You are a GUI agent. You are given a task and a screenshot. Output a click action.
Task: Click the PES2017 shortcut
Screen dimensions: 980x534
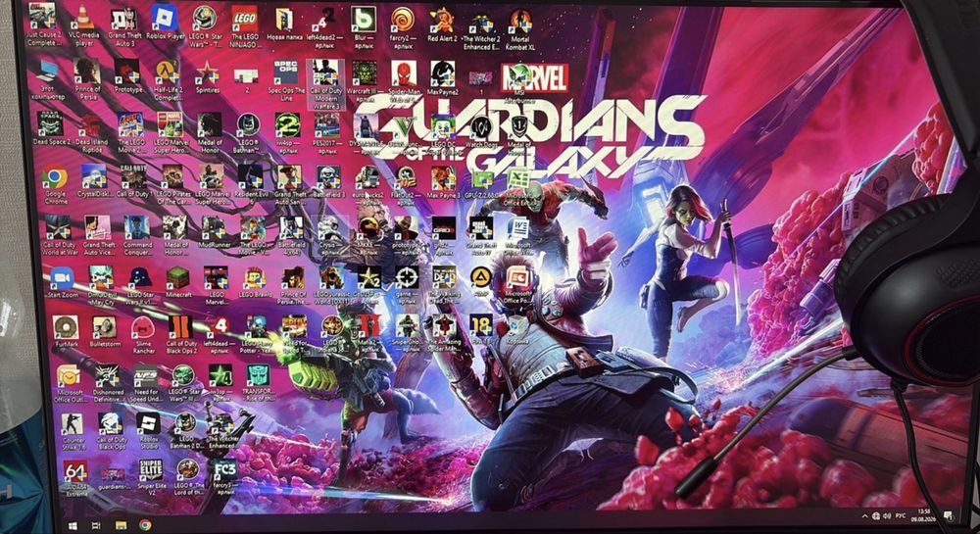click(x=327, y=133)
